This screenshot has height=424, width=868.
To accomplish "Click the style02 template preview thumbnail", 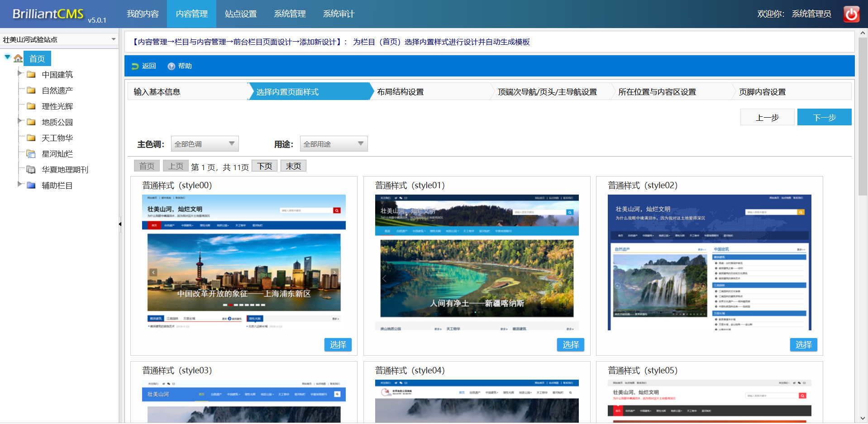I will [x=709, y=262].
